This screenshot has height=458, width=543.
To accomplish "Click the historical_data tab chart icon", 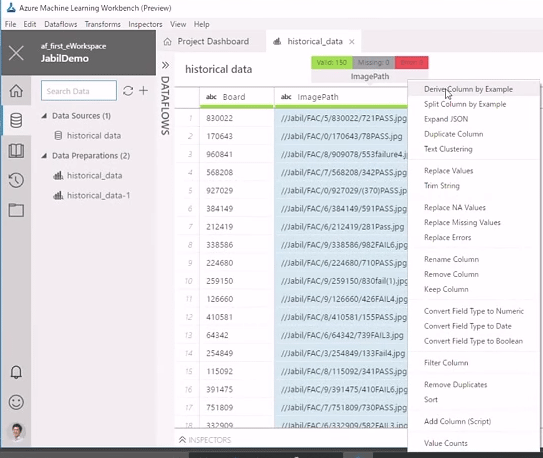I will click(x=277, y=42).
